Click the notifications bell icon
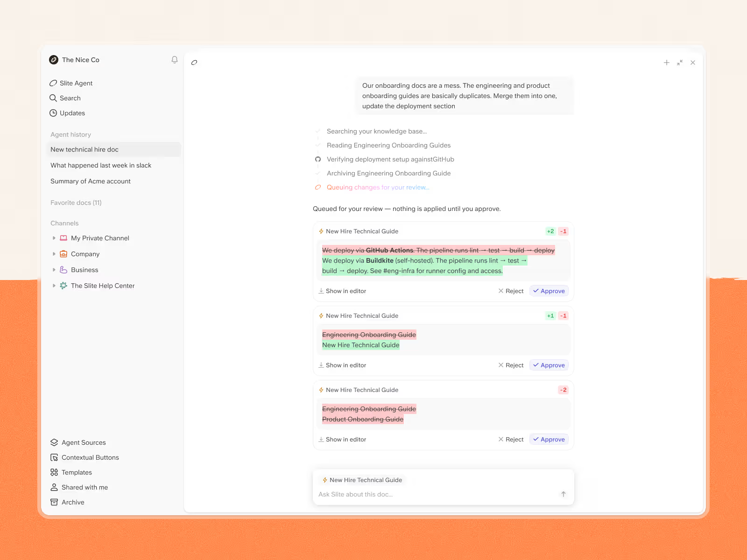This screenshot has width=747, height=560. [175, 60]
